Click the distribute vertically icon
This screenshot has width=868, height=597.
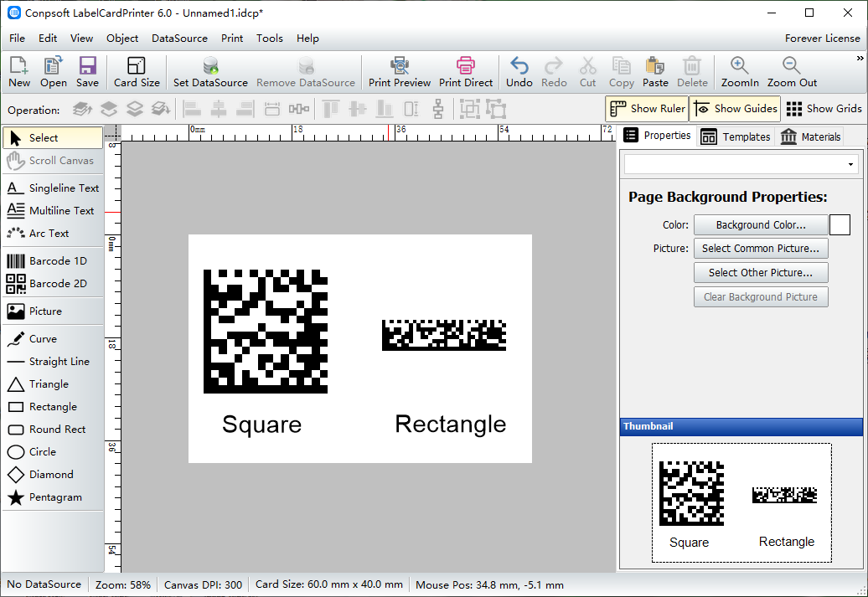[438, 109]
